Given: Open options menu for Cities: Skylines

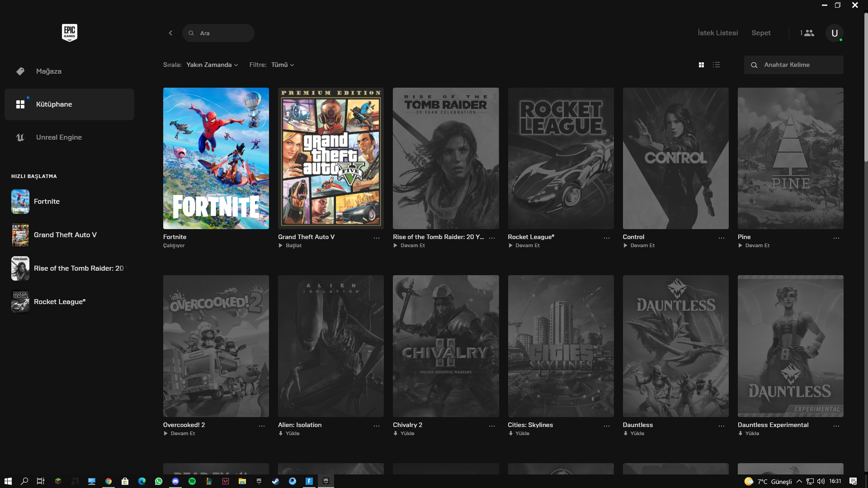Looking at the screenshot, I should click(607, 426).
